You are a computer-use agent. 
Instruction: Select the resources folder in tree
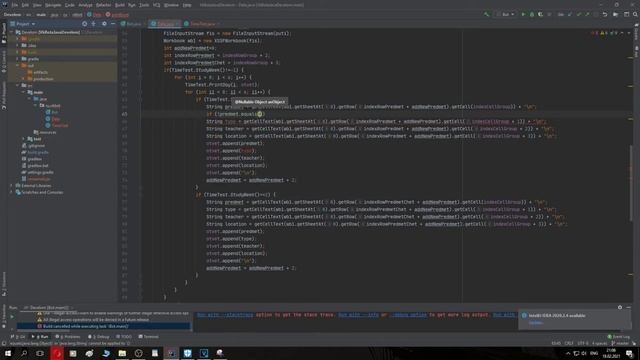(x=47, y=132)
